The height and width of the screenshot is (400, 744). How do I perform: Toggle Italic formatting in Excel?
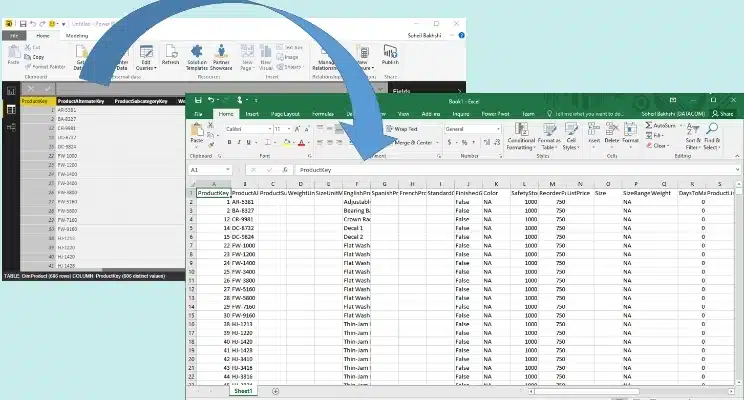pos(239,143)
